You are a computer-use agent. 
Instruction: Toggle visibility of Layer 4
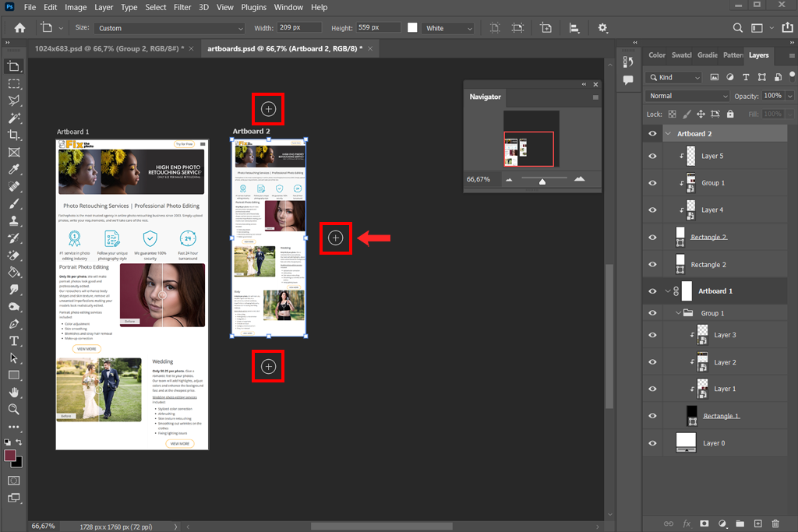coord(652,210)
